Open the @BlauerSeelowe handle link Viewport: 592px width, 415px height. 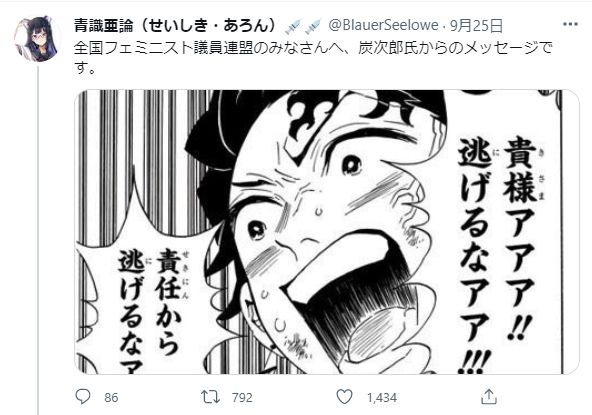383,26
